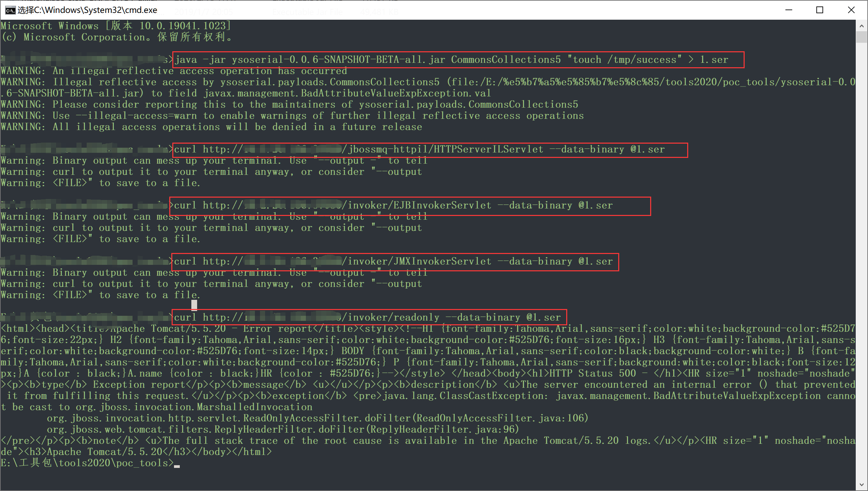Click the cmd.exe icon in title bar
Image resolution: width=868 pixels, height=491 pixels.
click(x=10, y=10)
